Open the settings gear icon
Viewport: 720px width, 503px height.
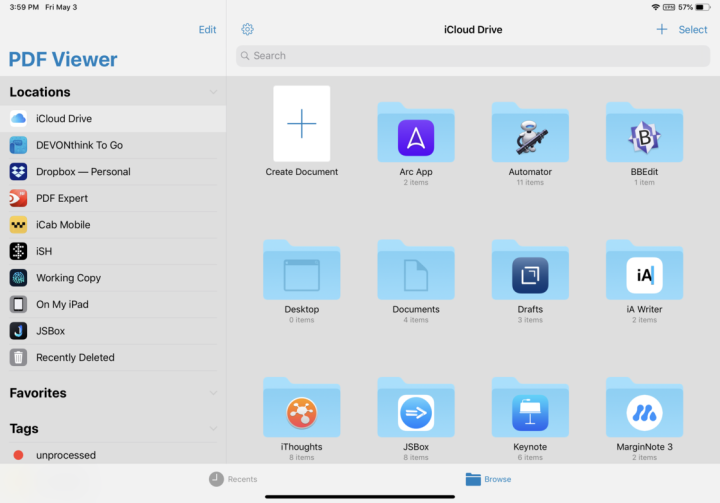tap(248, 29)
